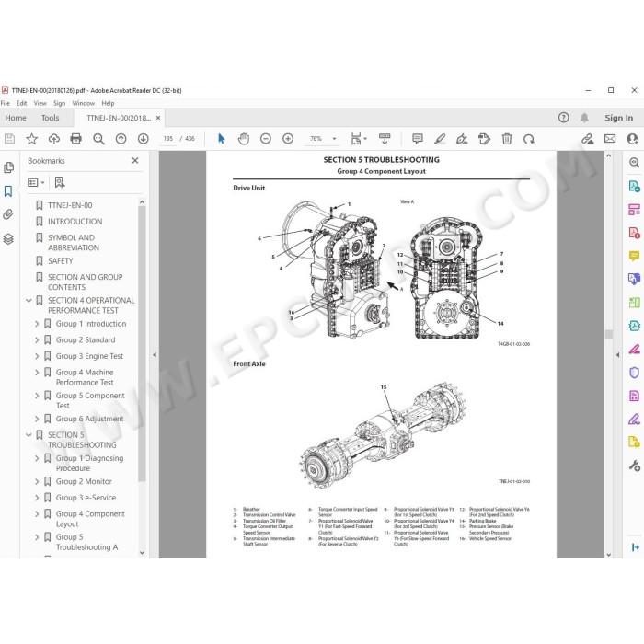Click the Sign document pen icon
The width and height of the screenshot is (644, 644).
click(x=462, y=139)
